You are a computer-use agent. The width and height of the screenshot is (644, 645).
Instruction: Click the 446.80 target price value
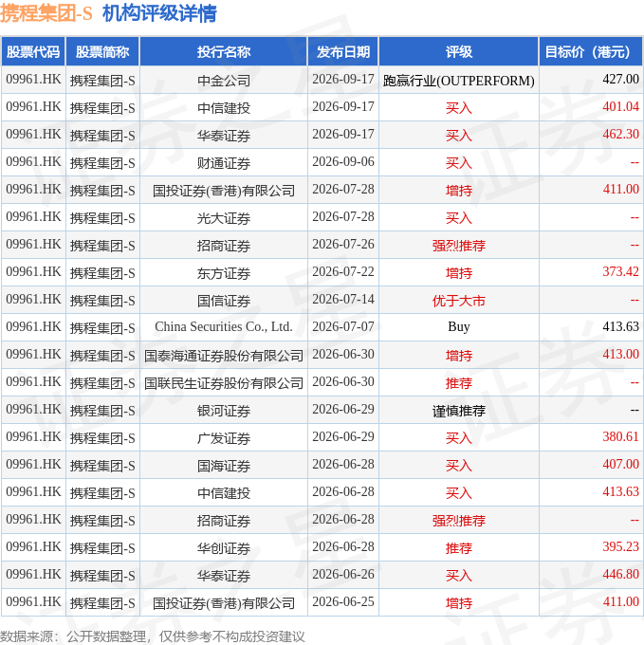pos(620,574)
